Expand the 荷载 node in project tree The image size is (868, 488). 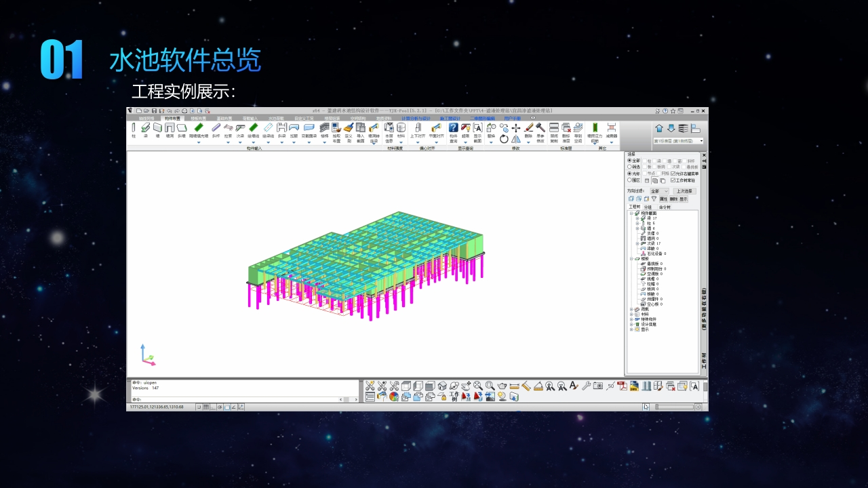[631, 309]
